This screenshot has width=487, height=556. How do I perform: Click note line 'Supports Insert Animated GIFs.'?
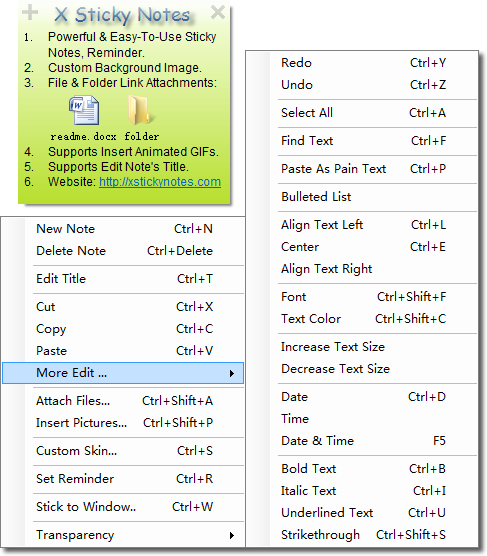pos(133,152)
